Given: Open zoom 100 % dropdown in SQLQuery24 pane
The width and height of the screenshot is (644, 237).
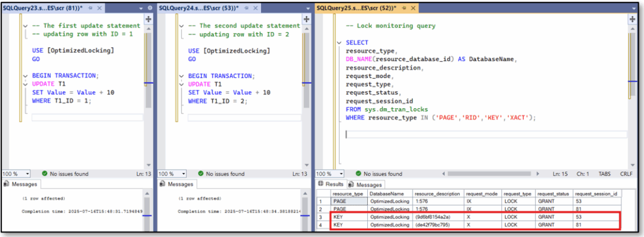Looking at the screenshot, I should 183,174.
